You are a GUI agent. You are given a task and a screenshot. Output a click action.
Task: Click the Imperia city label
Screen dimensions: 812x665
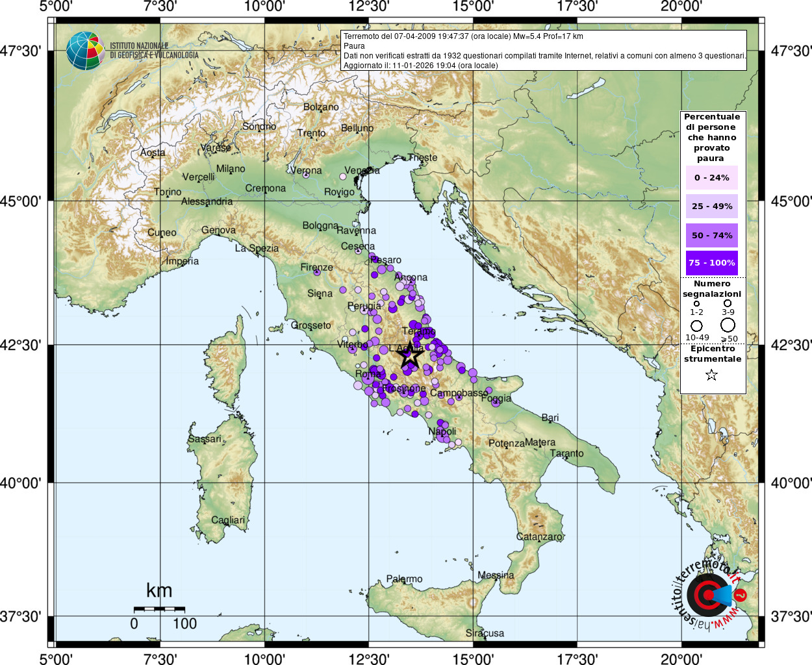click(182, 261)
